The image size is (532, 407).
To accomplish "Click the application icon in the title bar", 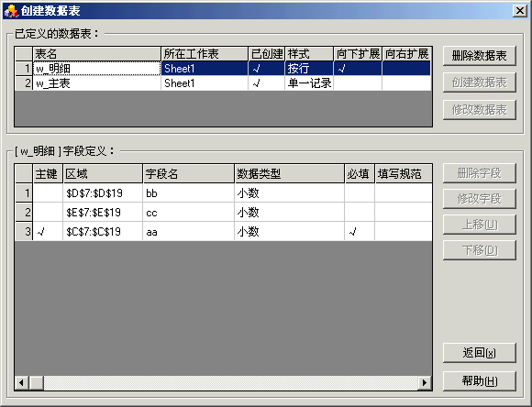I will click(x=11, y=11).
